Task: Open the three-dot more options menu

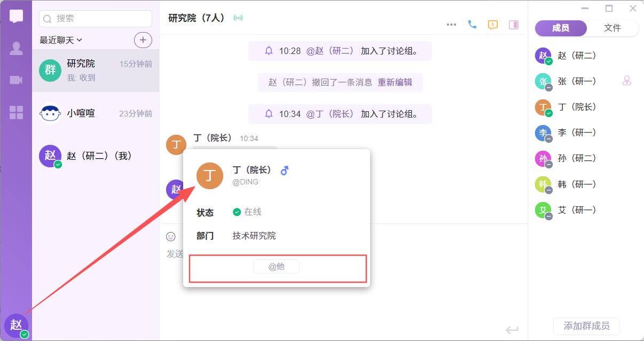Action: coord(451,25)
